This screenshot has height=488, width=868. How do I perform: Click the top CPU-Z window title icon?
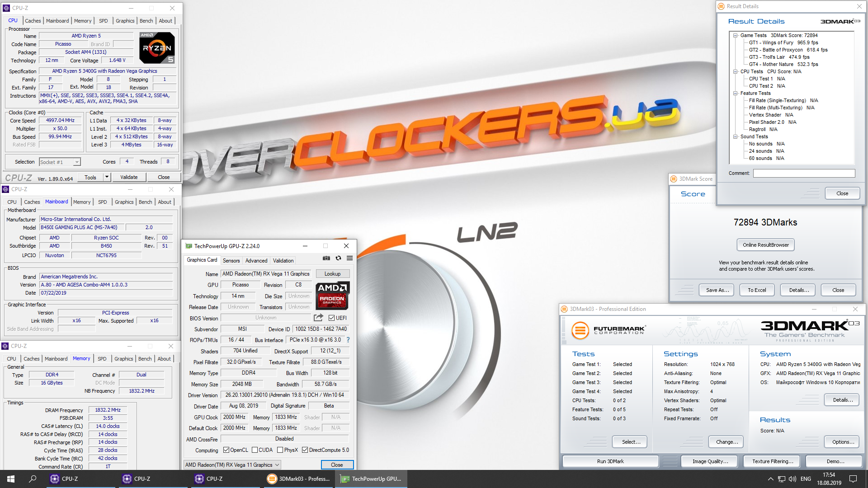[6, 8]
